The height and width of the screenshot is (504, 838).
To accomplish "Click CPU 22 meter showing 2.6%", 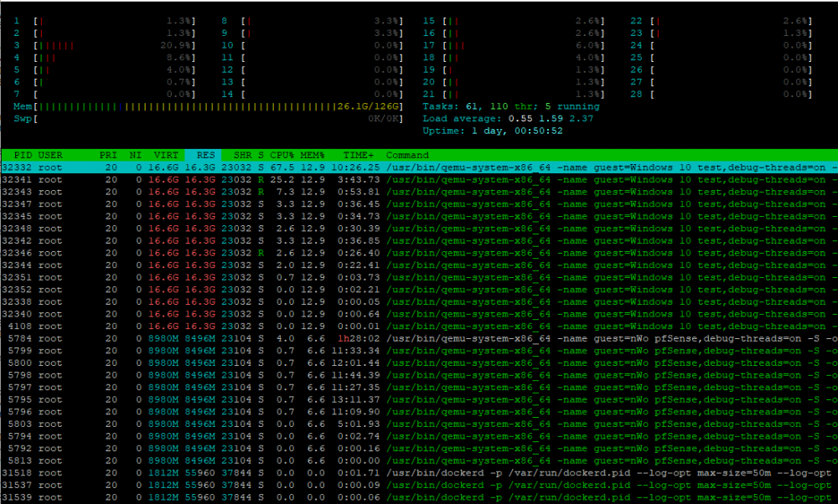I will click(x=721, y=21).
